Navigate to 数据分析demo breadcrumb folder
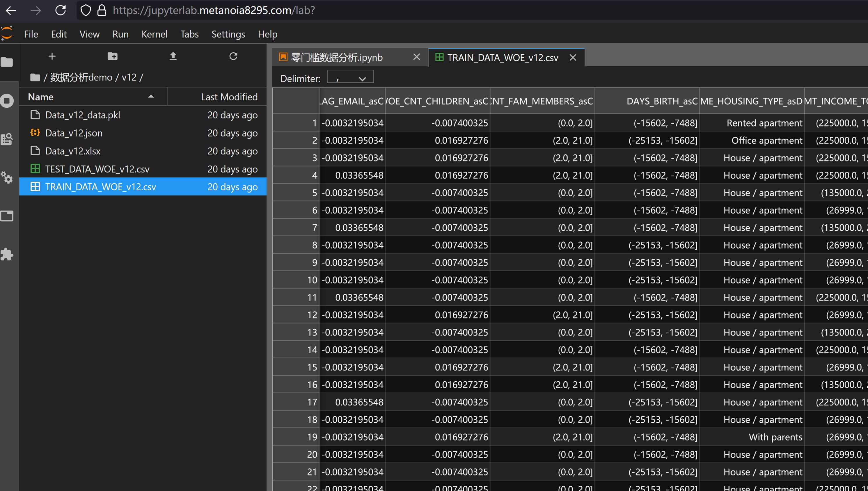Image resolution: width=868 pixels, height=491 pixels. [81, 77]
